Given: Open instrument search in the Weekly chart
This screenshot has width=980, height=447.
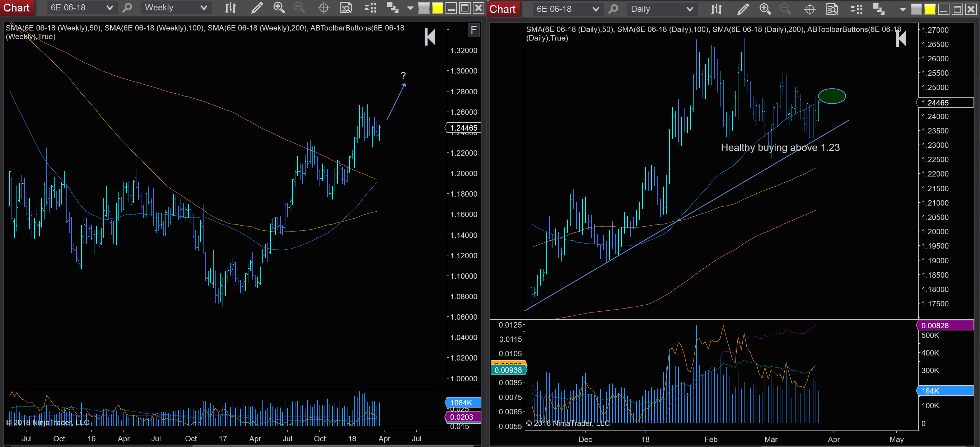Looking at the screenshot, I should click(x=127, y=8).
